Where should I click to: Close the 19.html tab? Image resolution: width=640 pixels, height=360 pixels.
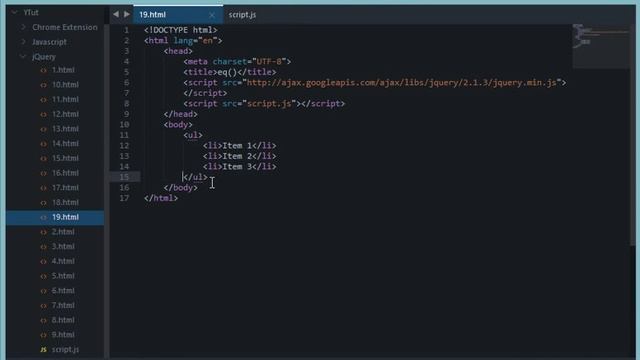212,15
